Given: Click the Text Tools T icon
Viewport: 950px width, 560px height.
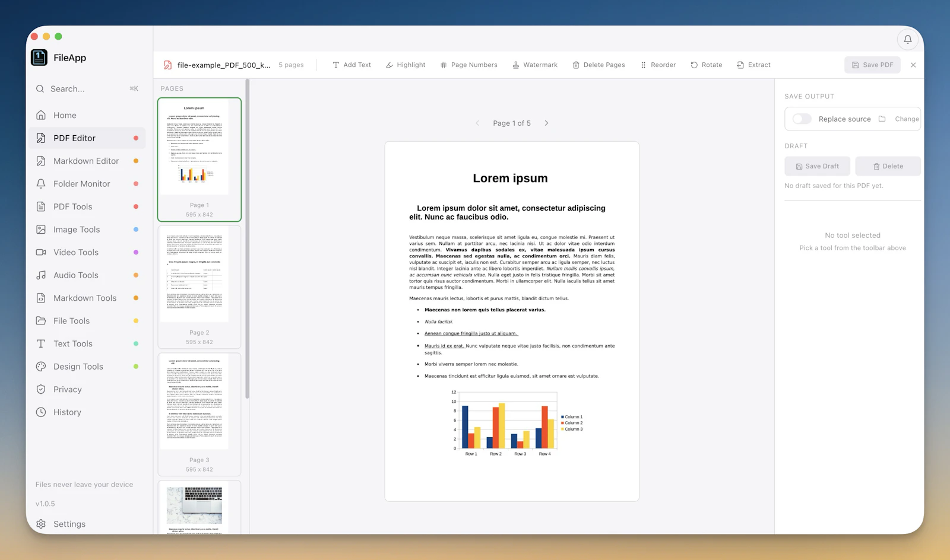Looking at the screenshot, I should tap(41, 343).
